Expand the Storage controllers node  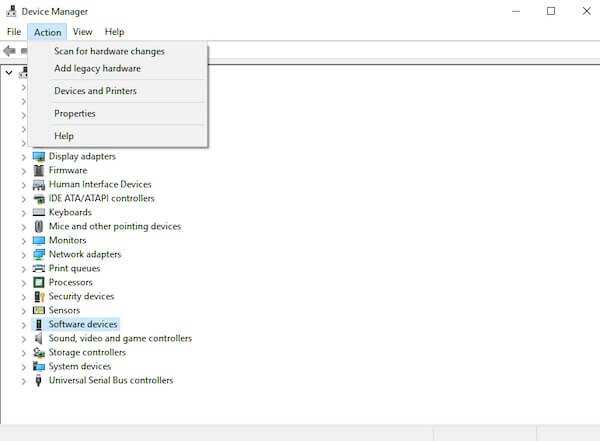24,353
